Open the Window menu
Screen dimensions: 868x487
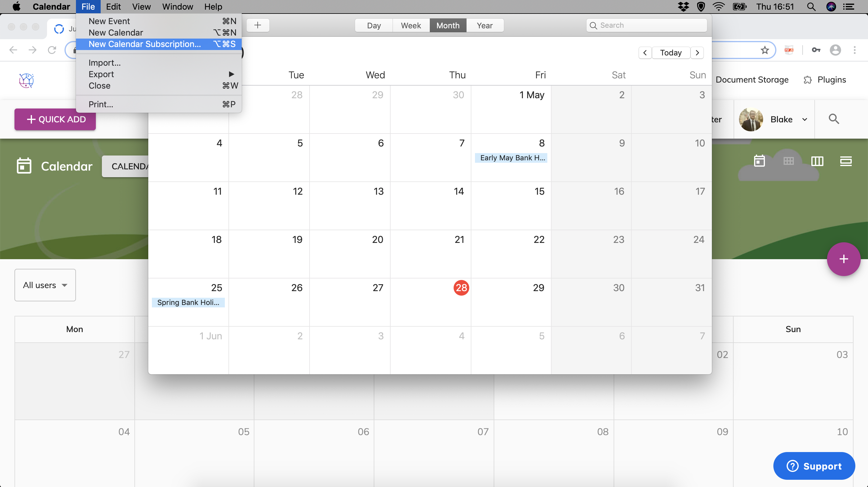(178, 7)
